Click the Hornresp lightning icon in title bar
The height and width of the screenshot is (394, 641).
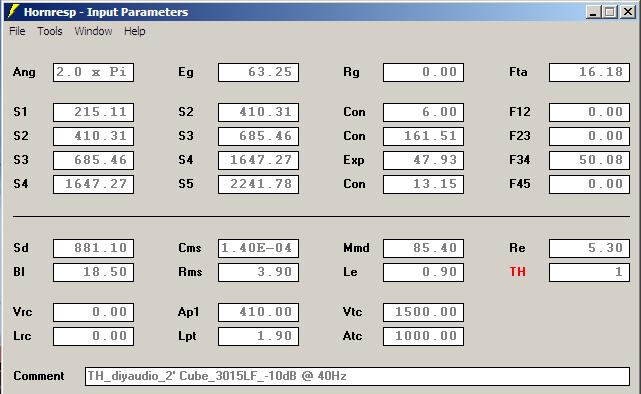(13, 11)
